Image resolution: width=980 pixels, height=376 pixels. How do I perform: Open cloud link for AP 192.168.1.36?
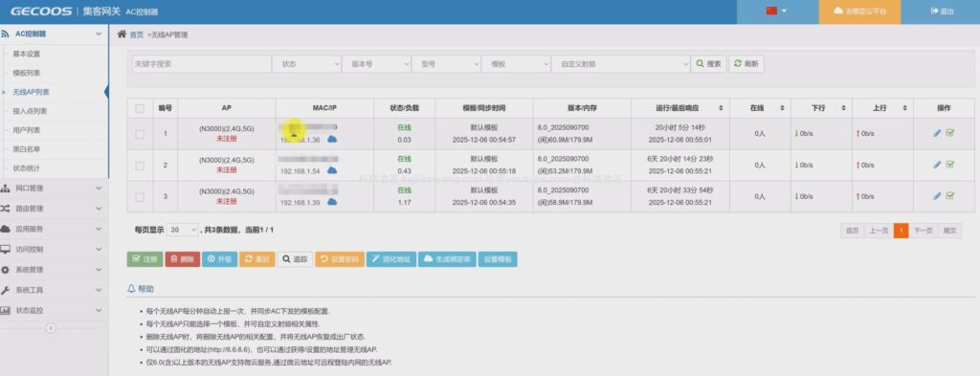[332, 140]
